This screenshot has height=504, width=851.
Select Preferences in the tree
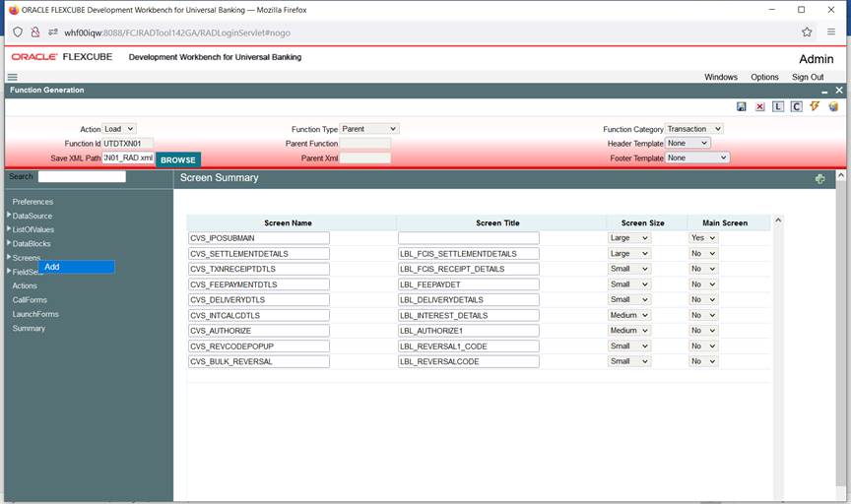[33, 202]
